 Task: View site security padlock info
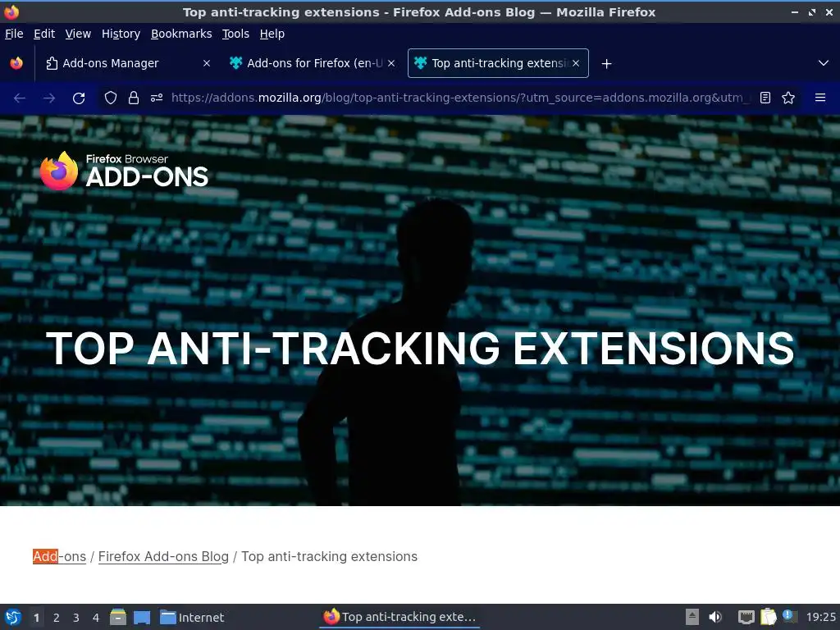point(134,98)
